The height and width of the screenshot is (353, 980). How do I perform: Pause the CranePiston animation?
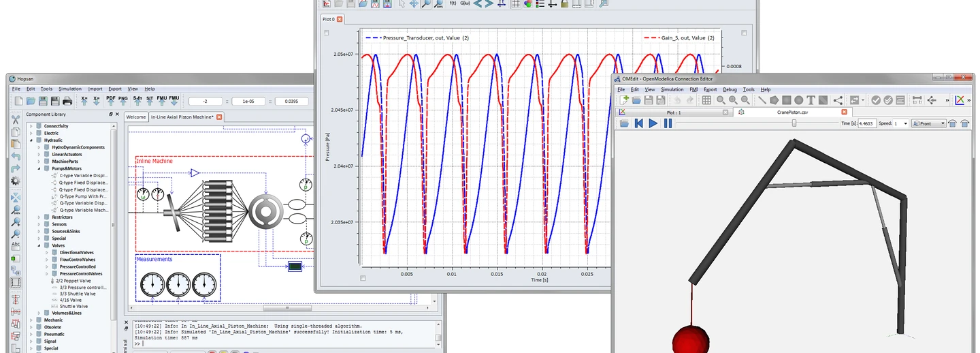668,123
